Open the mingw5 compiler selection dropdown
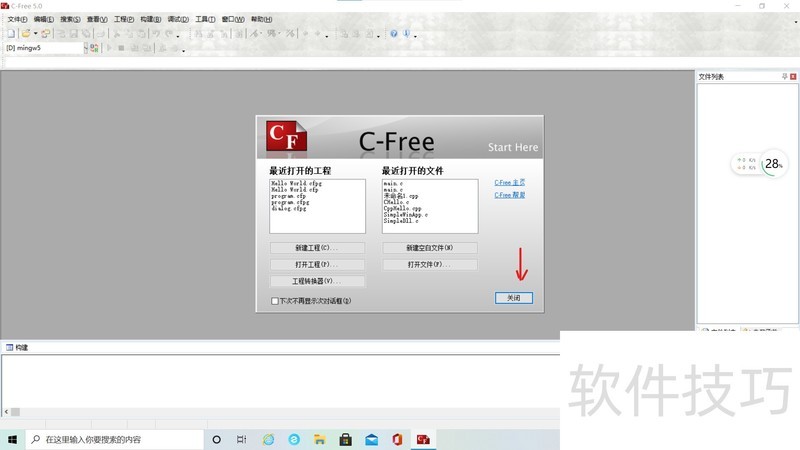The width and height of the screenshot is (800, 450). click(85, 48)
